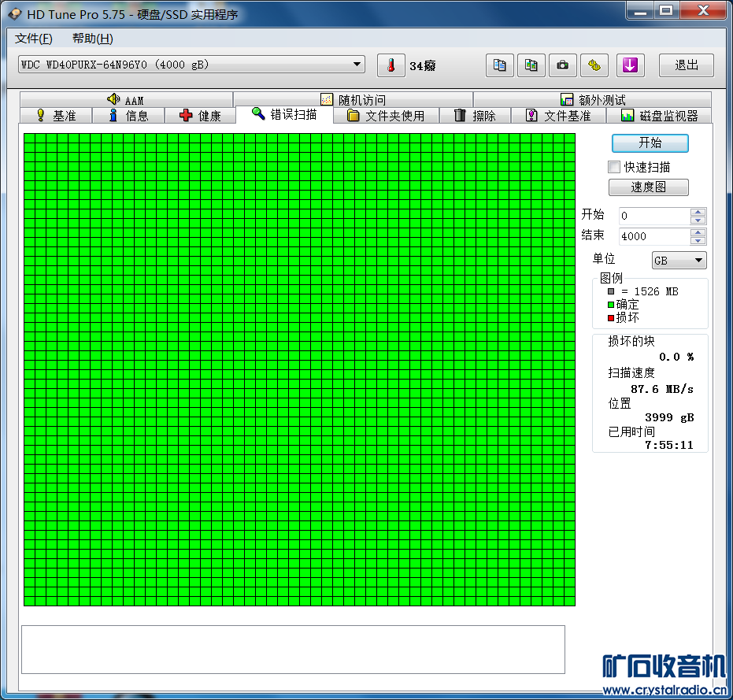Click the 开始 scan button
The width and height of the screenshot is (733, 700).
(650, 143)
